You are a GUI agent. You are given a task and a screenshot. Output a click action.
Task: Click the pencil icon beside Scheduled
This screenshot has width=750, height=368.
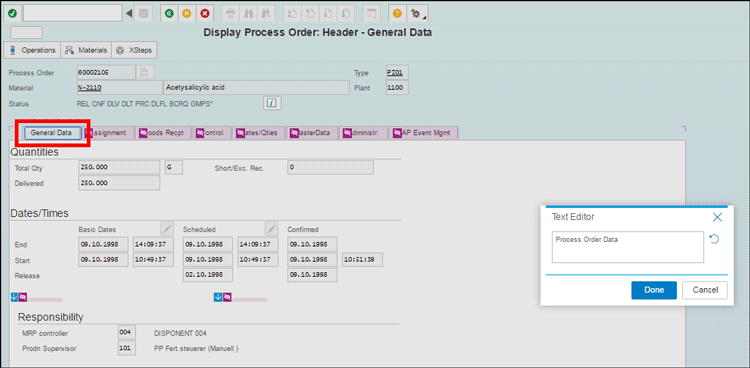point(271,228)
